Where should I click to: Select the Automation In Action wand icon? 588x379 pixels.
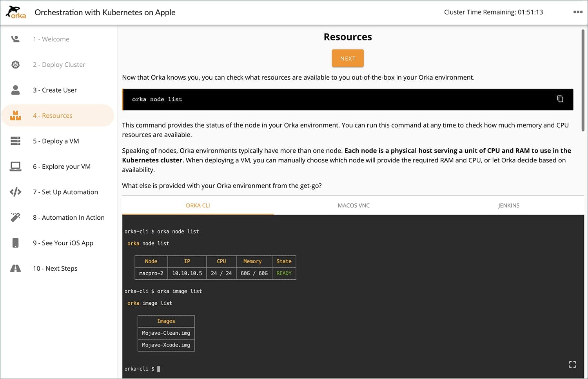coord(15,217)
